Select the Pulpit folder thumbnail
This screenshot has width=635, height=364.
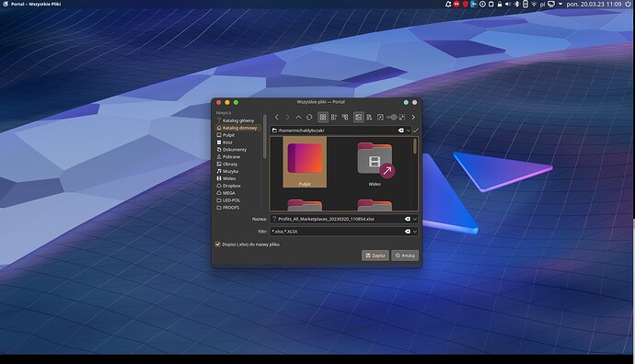(x=305, y=162)
